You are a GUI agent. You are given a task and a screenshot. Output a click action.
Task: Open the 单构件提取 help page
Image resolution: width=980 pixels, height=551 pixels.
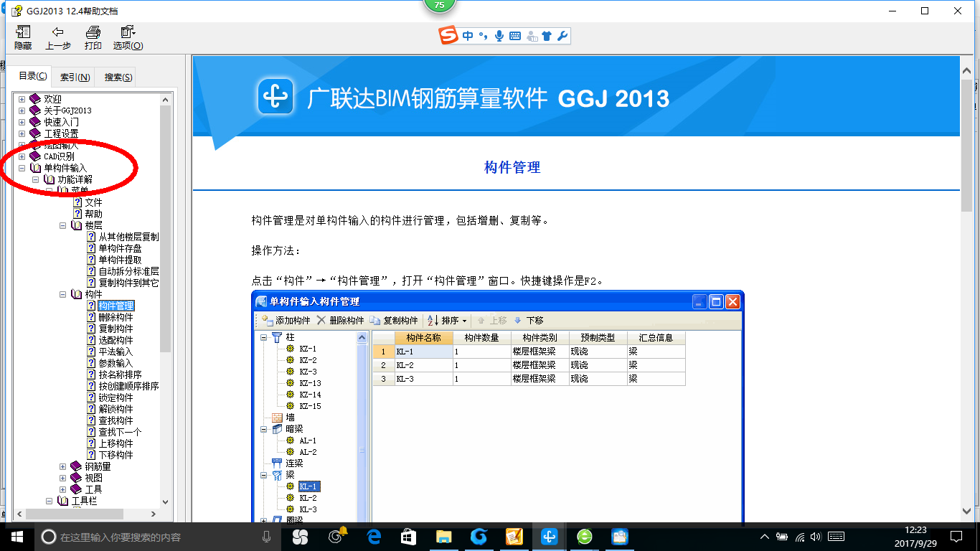[x=120, y=260]
